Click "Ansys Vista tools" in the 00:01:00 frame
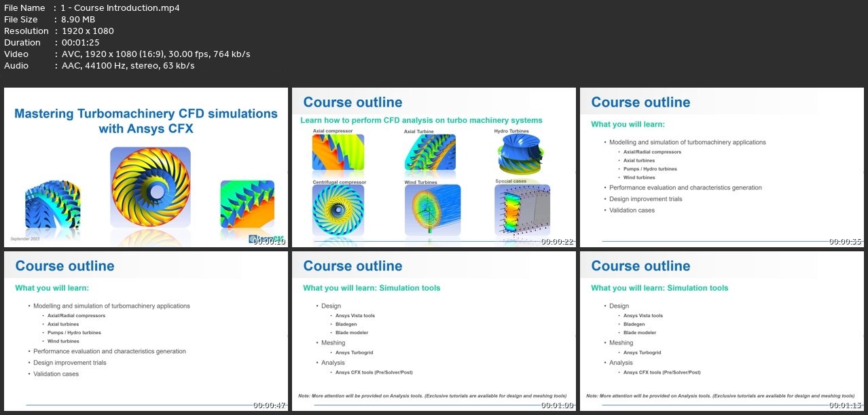The height and width of the screenshot is (415, 868). (x=355, y=316)
